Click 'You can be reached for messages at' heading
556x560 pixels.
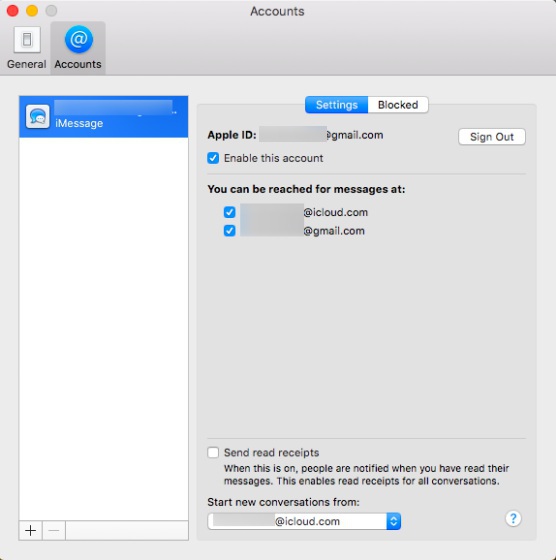tap(306, 189)
